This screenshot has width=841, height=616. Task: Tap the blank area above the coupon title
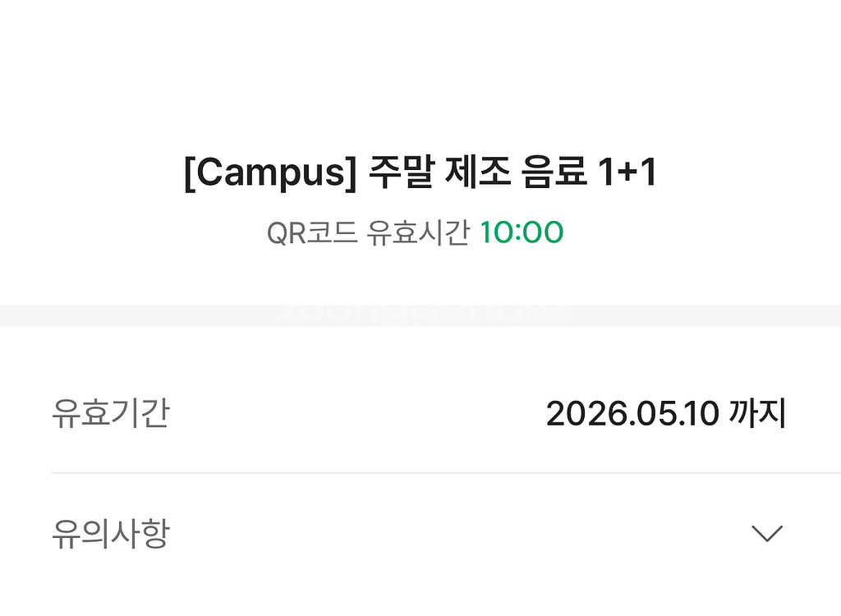(x=420, y=75)
